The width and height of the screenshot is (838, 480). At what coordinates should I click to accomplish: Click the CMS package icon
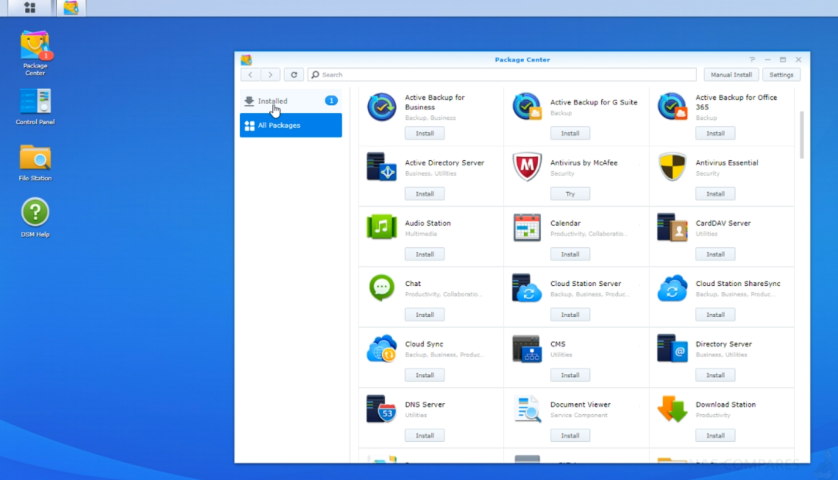(527, 348)
